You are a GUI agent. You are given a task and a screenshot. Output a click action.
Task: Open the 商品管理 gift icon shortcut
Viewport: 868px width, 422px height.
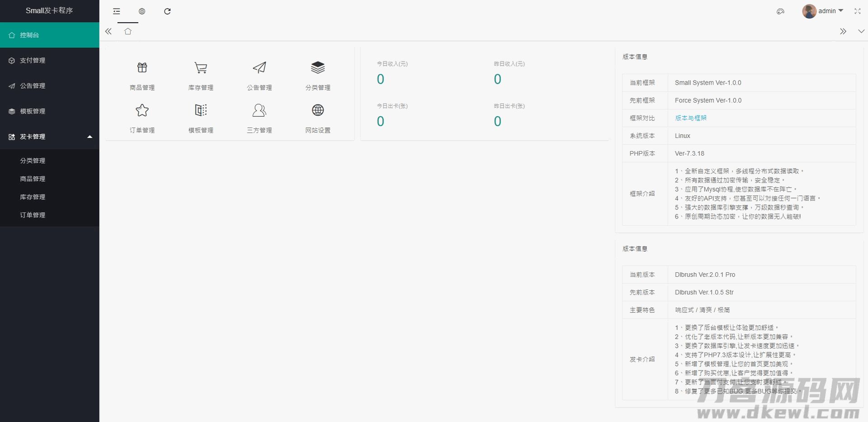click(142, 68)
